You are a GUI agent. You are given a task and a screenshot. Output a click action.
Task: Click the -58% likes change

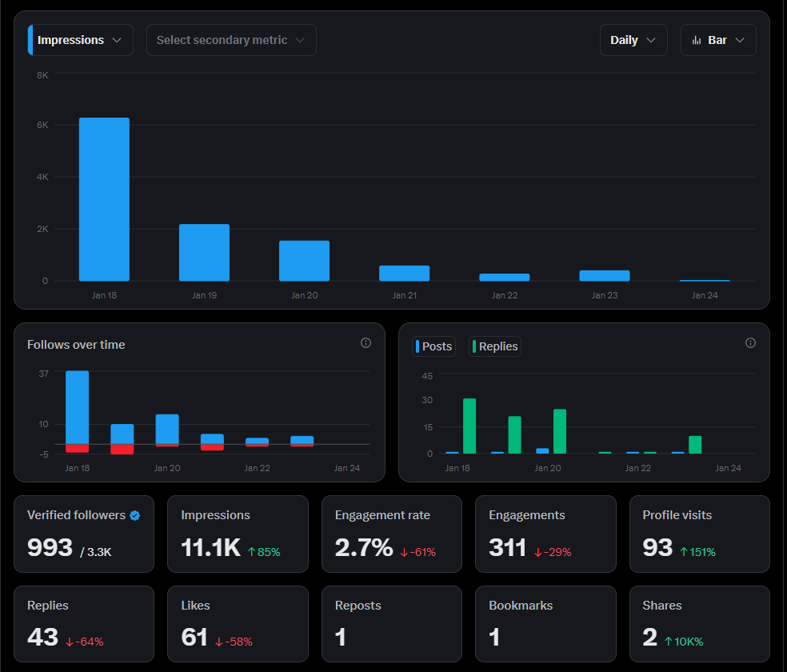tap(234, 642)
